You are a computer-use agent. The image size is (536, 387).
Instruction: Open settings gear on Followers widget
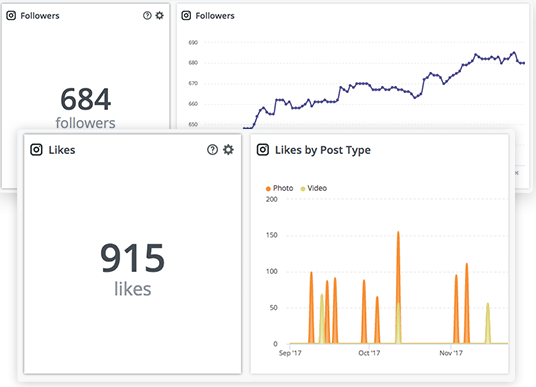pos(159,15)
